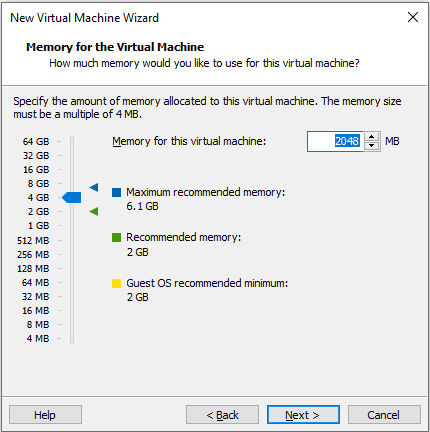This screenshot has height=432, width=430.
Task: Open Help for the wizard
Action: click(45, 415)
